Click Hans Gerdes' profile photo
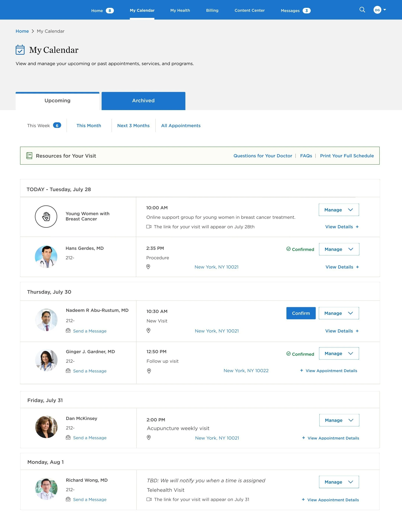This screenshot has width=402, height=532. (46, 257)
